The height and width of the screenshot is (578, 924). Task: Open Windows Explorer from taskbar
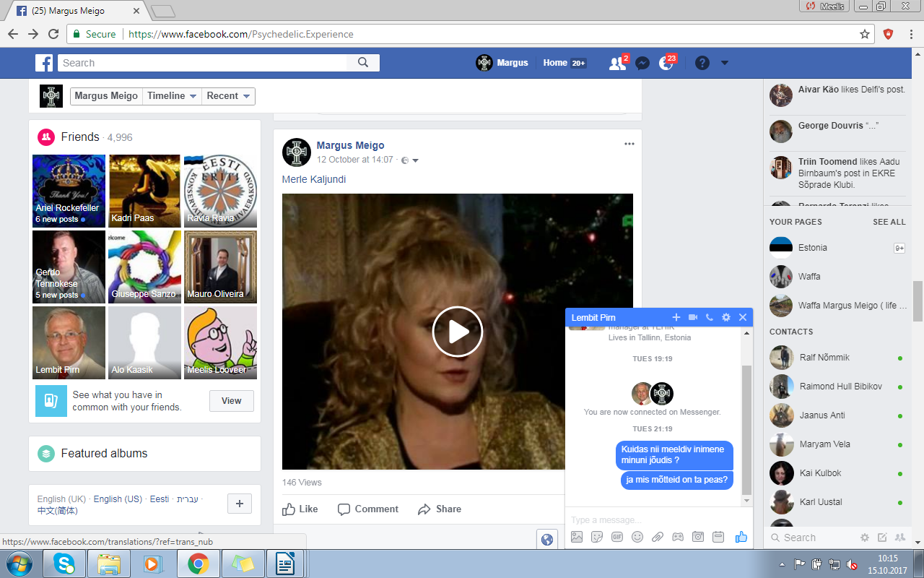108,564
